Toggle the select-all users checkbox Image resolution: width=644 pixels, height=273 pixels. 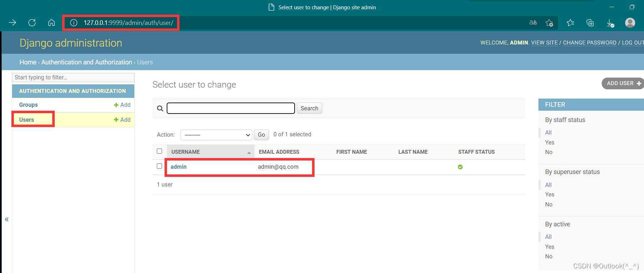coord(160,151)
